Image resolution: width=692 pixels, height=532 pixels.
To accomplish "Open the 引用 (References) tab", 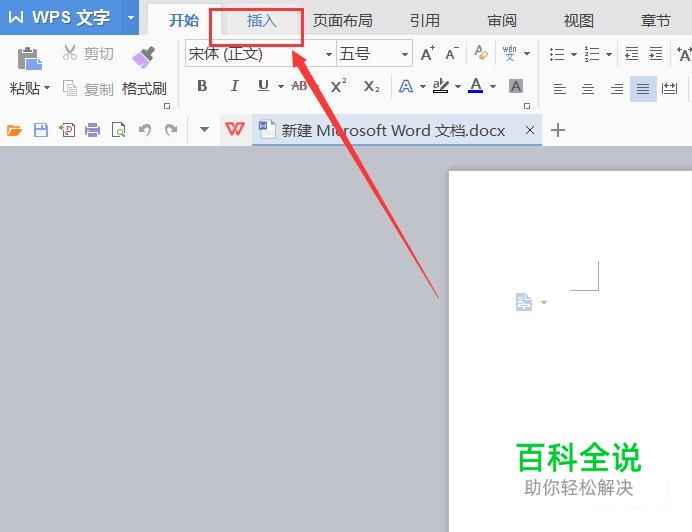I will [425, 20].
